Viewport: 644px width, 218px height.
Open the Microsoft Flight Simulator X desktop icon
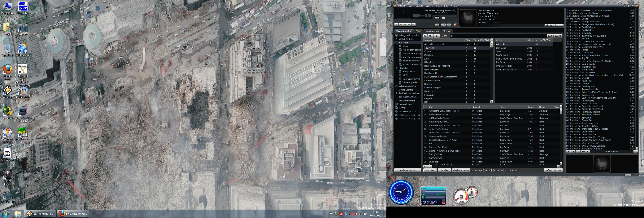click(23, 76)
